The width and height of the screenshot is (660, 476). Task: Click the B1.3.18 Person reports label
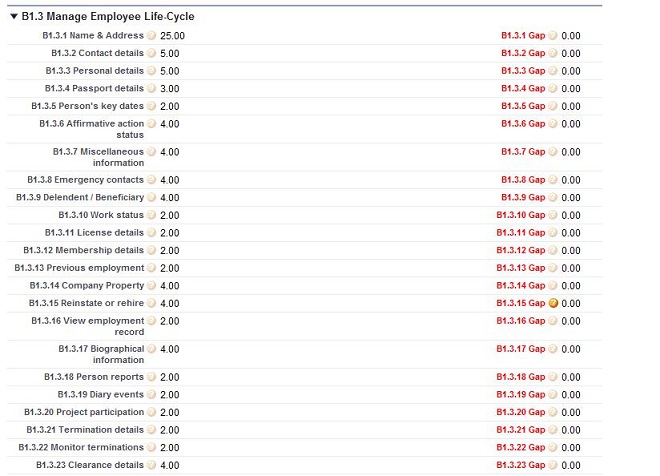(94, 377)
